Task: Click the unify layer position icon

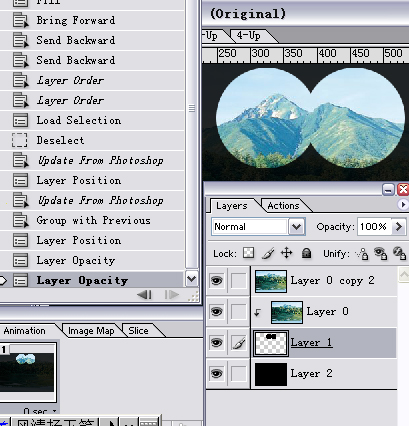Action: point(362,254)
